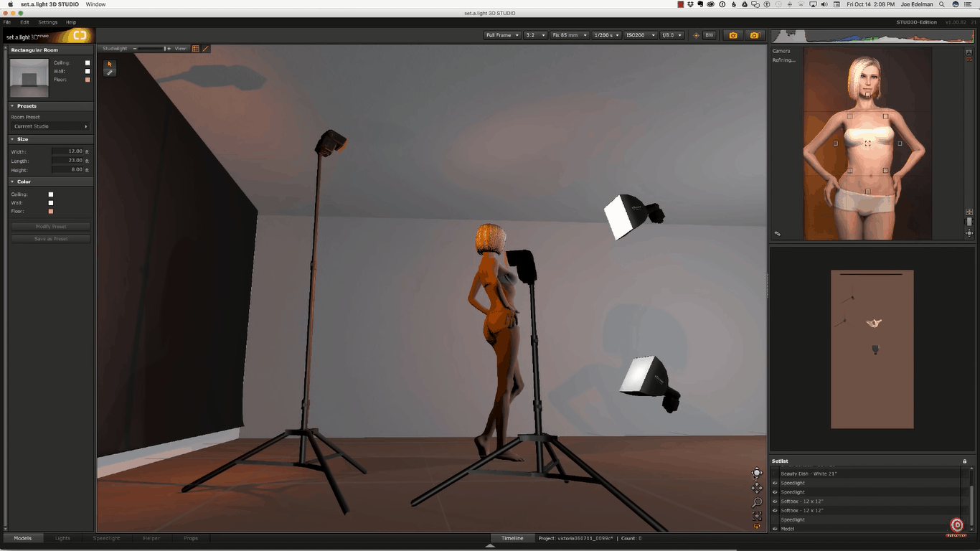
Task: Open the f/8.0 aperture dropdown
Action: tap(672, 35)
